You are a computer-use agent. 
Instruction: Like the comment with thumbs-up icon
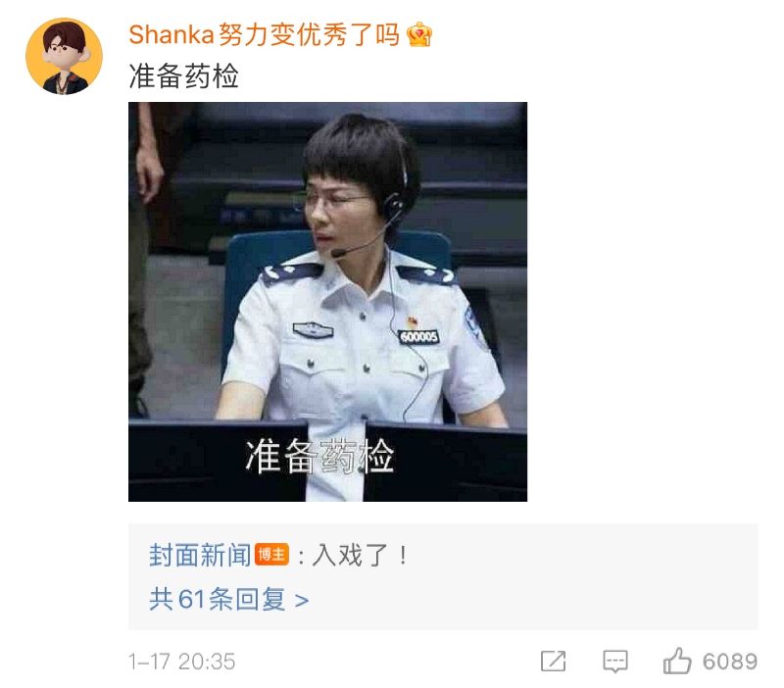click(677, 661)
